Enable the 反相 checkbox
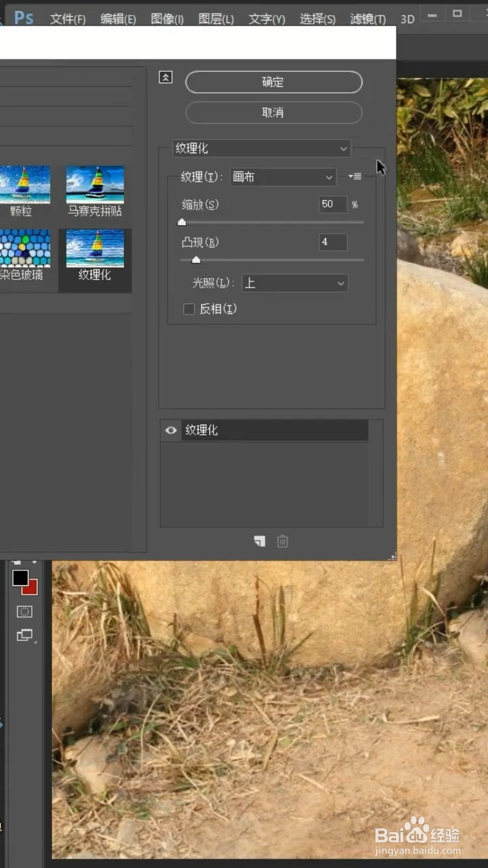Viewport: 488px width, 868px height. (189, 309)
